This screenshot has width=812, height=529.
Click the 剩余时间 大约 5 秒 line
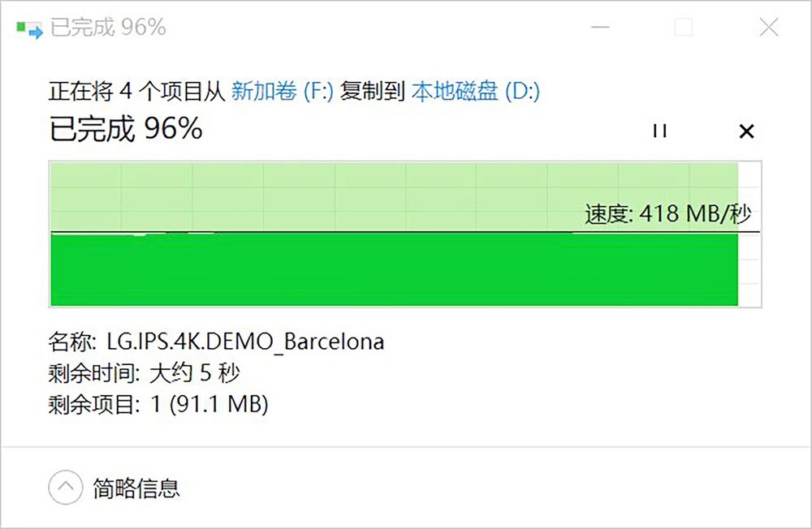[x=144, y=372]
